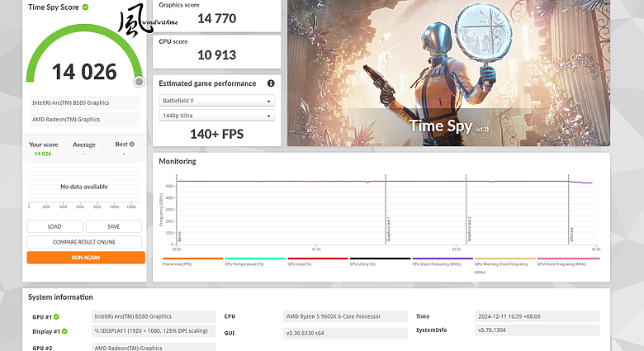Toggle the Frame rate (FPS) legend line
Image resolution: width=644 pixels, height=351 pixels.
click(193, 259)
